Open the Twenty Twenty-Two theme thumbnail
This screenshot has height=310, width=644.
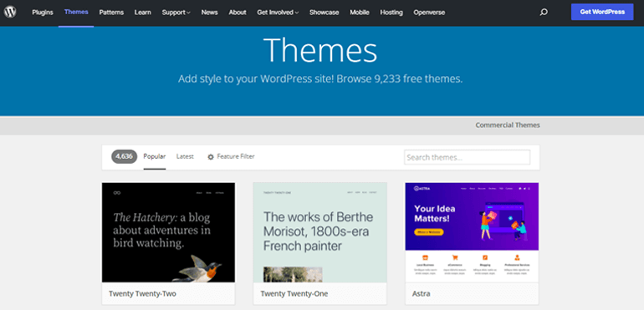tap(168, 232)
